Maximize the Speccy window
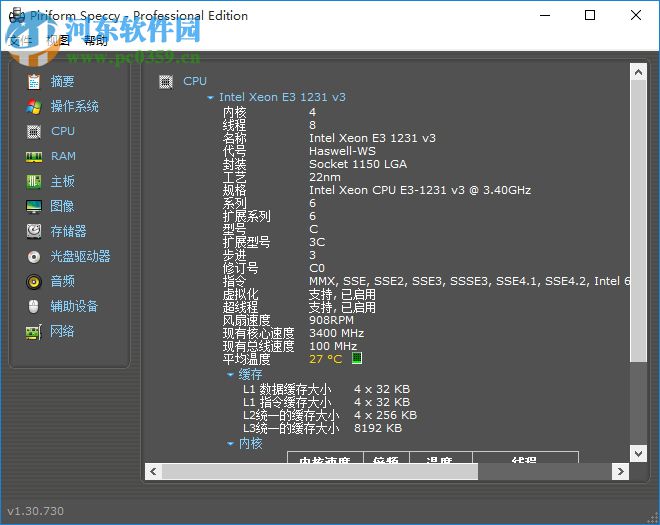Viewport: 660px width, 525px height. coord(590,16)
